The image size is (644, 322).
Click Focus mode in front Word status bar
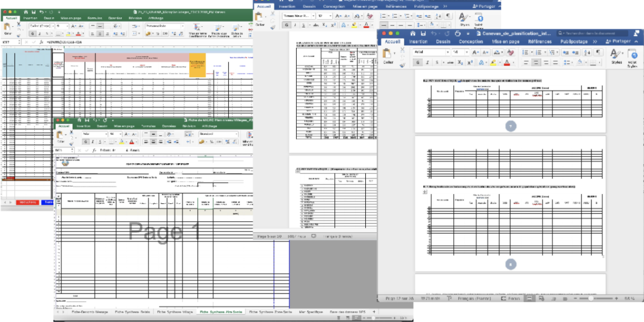(511, 299)
